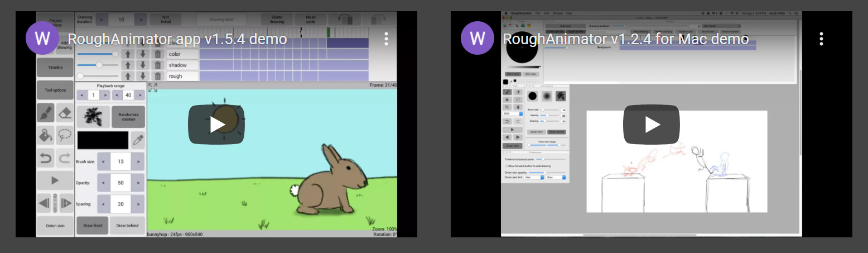Image resolution: width=868 pixels, height=253 pixels.
Task: Decrease the drawing duration value
Action: pyautogui.click(x=101, y=20)
